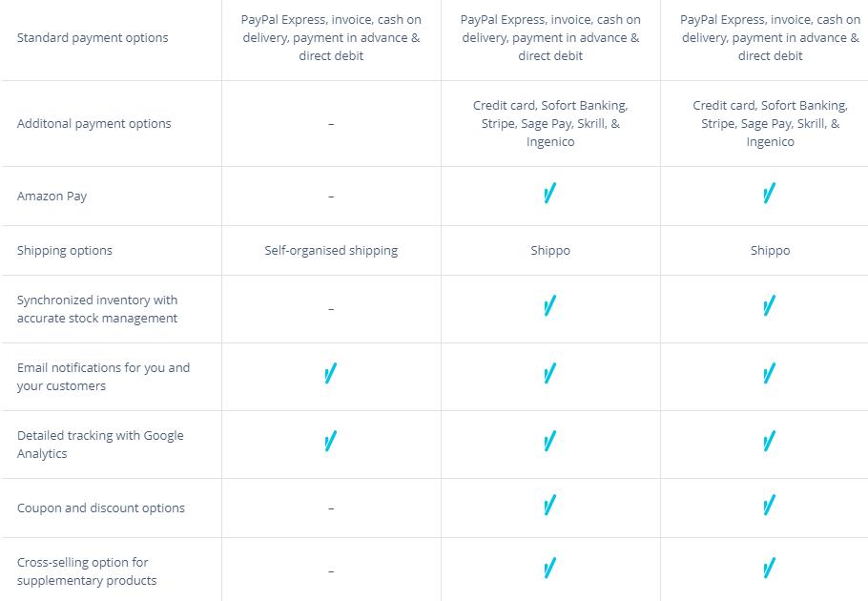This screenshot has height=601, width=868.
Task: Click the Amazon Pay checkmark in the rightmost column
Action: pos(769,196)
